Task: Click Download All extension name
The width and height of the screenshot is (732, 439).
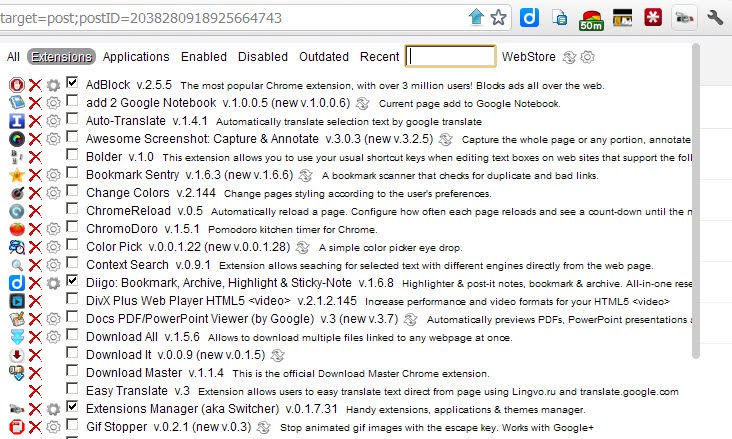Action: point(121,337)
